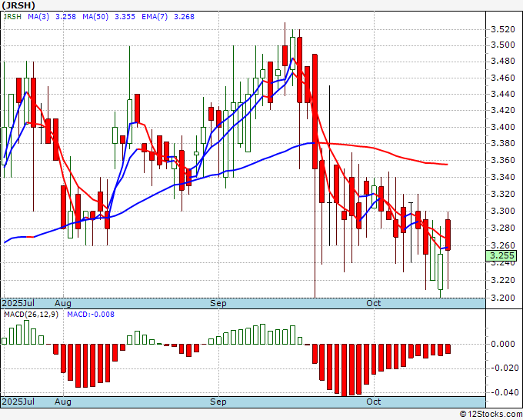Click the last red candlestick in October
523x420 pixels.
point(448,235)
